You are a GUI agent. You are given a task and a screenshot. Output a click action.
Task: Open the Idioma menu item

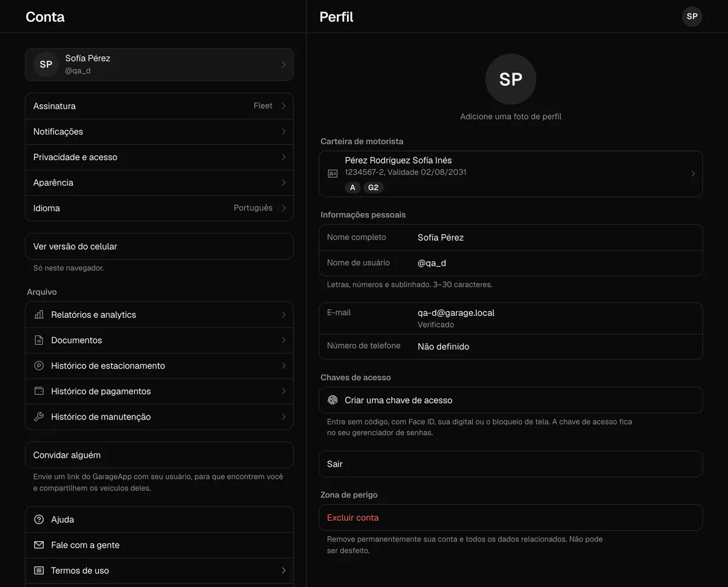[159, 208]
